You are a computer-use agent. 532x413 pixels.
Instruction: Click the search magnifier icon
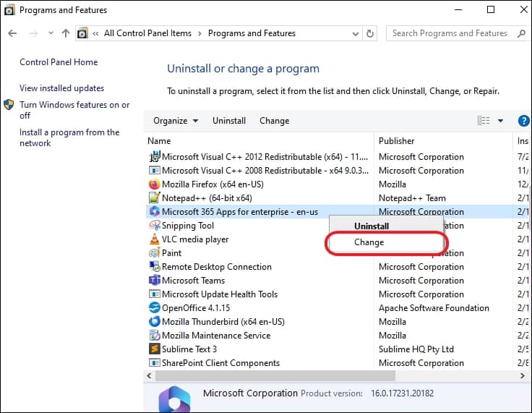(521, 33)
